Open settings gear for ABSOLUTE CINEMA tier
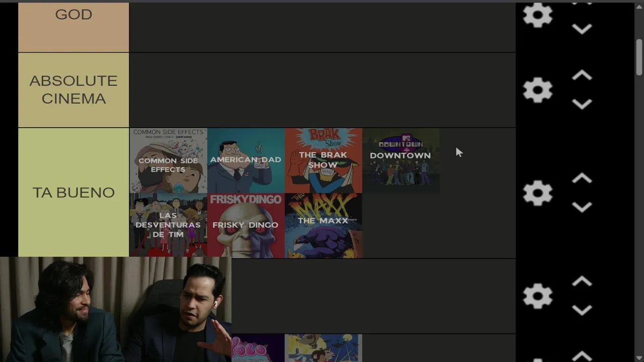This screenshot has height=362, width=644. pos(537,90)
